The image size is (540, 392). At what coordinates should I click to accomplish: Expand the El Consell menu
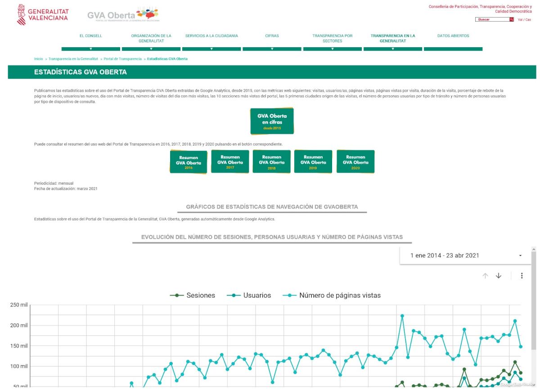pyautogui.click(x=90, y=36)
